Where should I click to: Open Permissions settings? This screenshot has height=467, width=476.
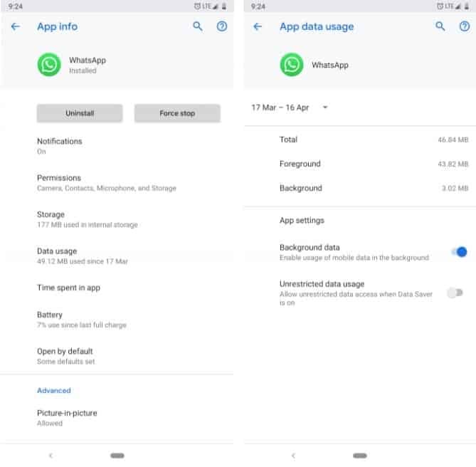117,183
